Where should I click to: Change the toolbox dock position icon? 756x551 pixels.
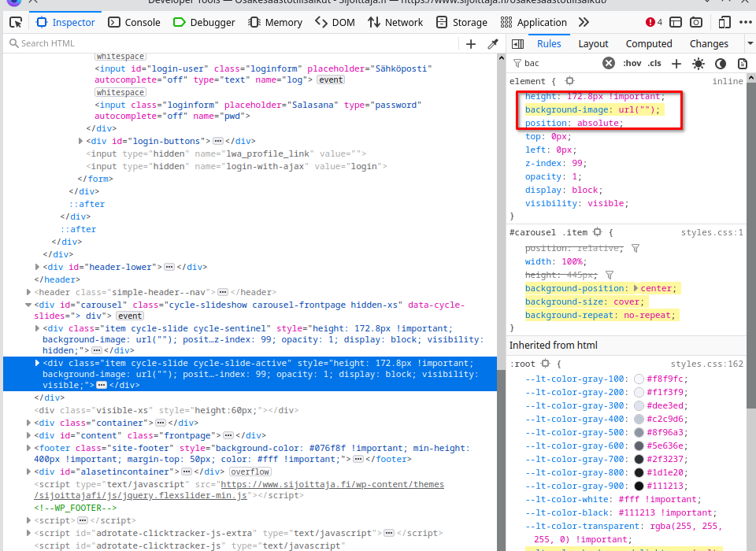point(676,22)
